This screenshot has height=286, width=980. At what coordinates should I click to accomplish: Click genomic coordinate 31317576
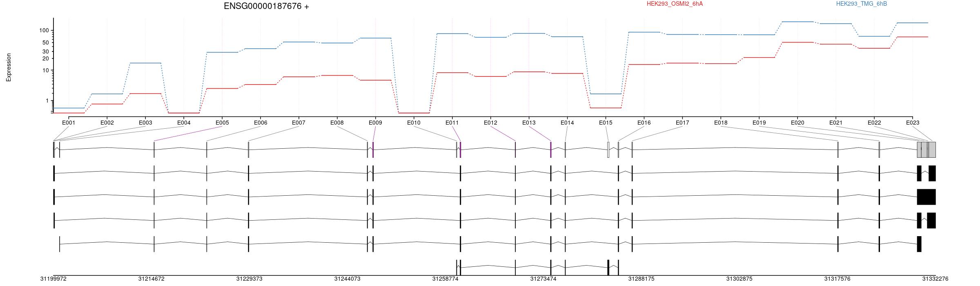[x=837, y=279]
